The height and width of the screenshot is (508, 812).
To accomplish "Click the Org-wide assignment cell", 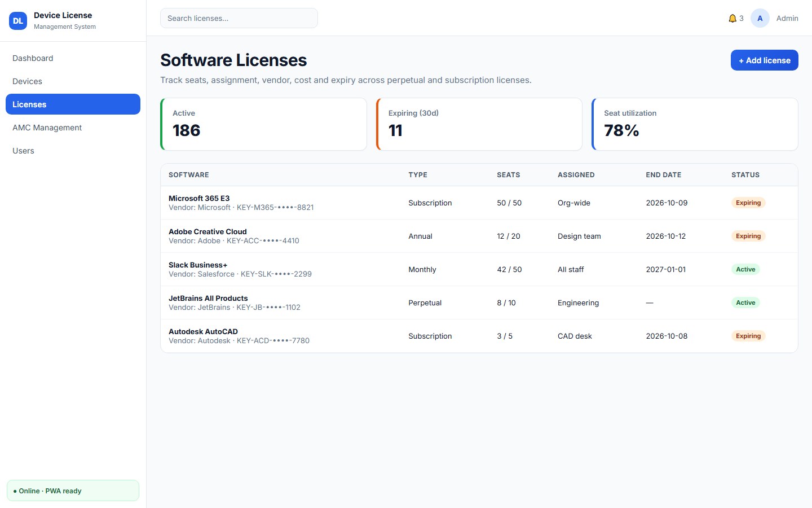I will coord(574,203).
